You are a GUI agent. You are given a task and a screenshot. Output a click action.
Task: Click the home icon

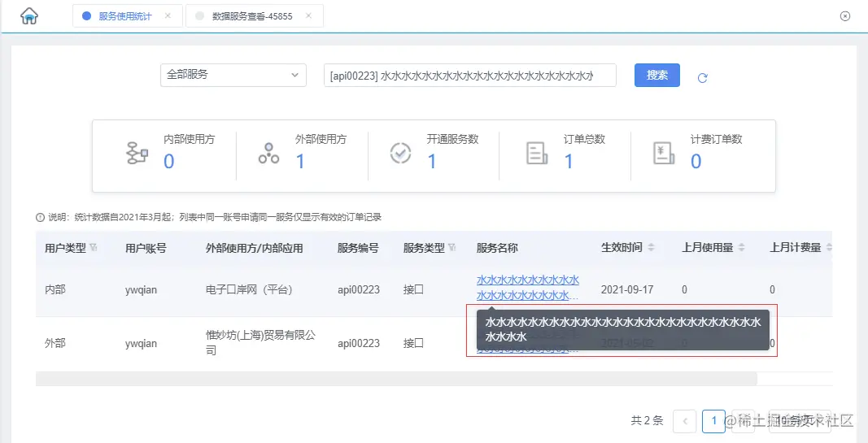pyautogui.click(x=28, y=16)
